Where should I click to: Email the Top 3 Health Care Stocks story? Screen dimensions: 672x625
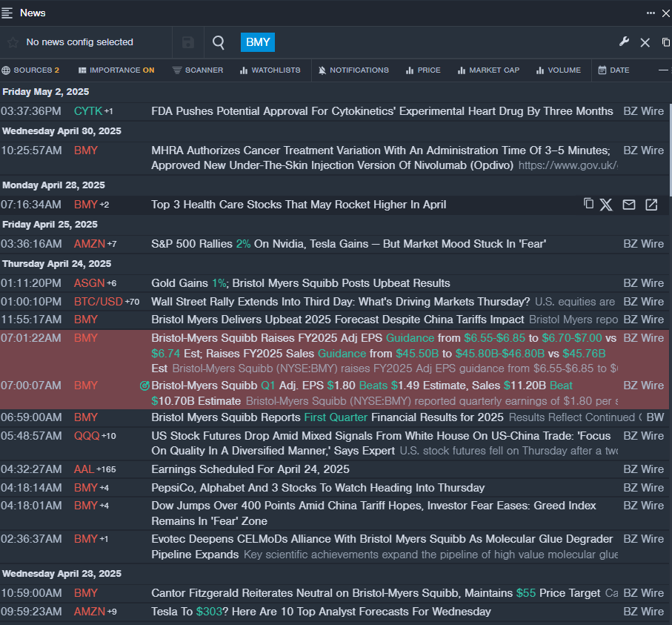(629, 205)
